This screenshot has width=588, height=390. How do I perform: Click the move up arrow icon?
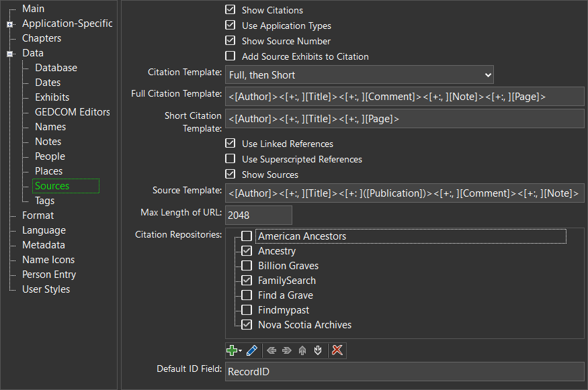coord(302,350)
